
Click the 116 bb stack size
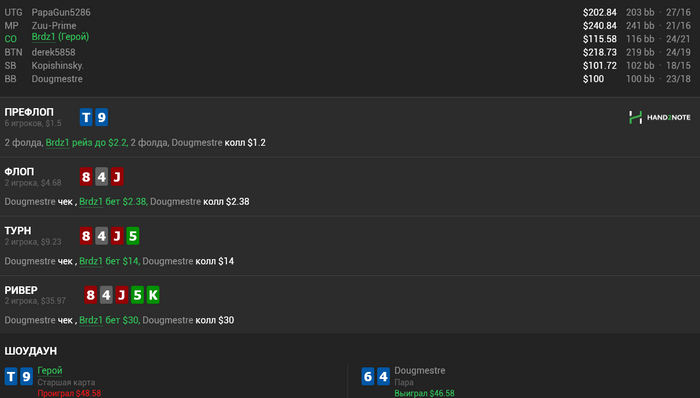[640, 39]
